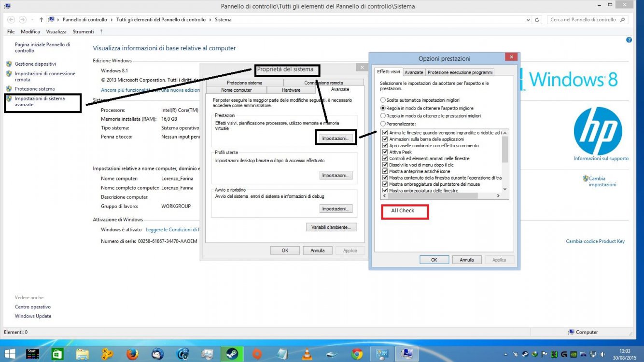Screen dimensions: 644x362
Task: Select Scelta automatica impostazioni migliori radio button
Action: tap(383, 100)
